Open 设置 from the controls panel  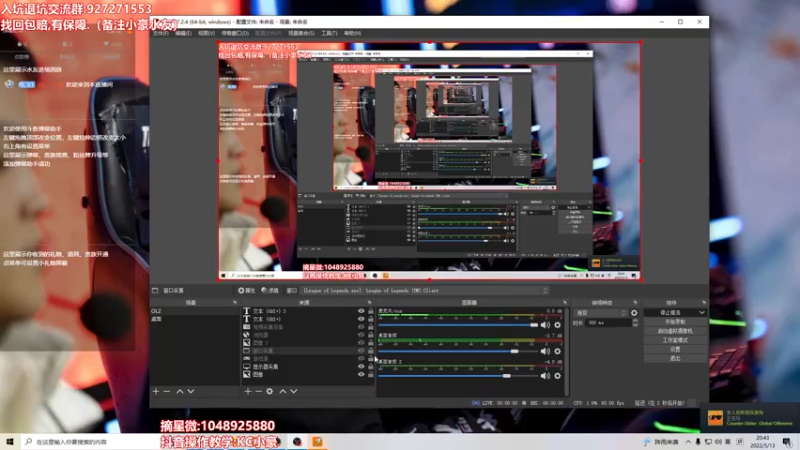click(x=675, y=349)
